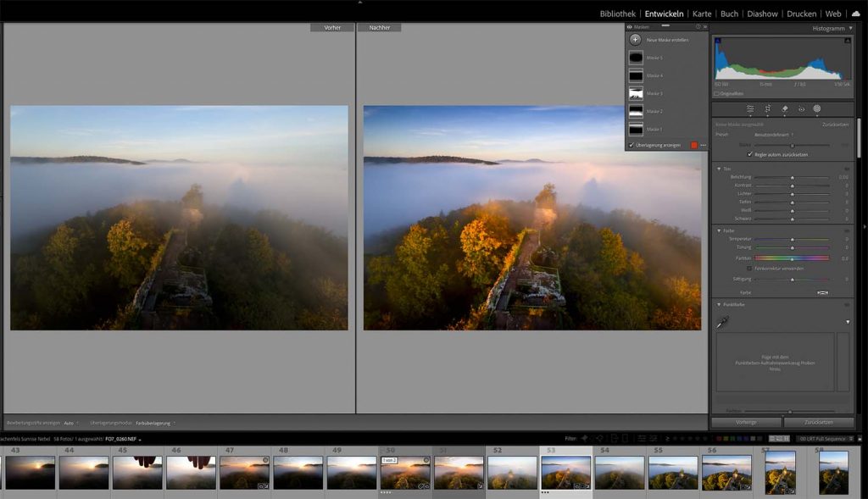Open the Überlagerungsmodus Farbüberlagerung dropdown
Image resolution: width=868 pixels, height=499 pixels.
[x=154, y=423]
